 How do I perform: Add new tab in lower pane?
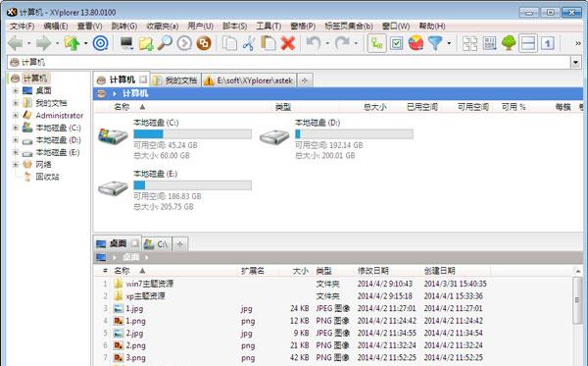(180, 244)
